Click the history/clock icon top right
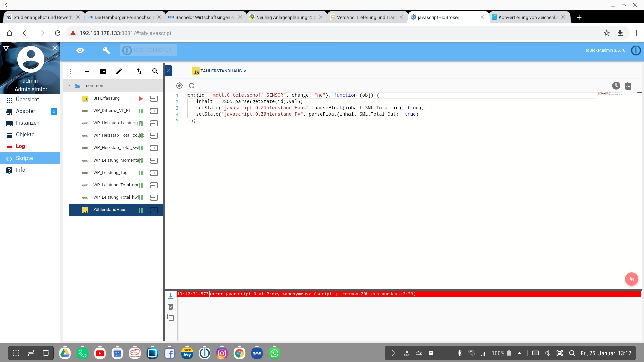 point(616,85)
